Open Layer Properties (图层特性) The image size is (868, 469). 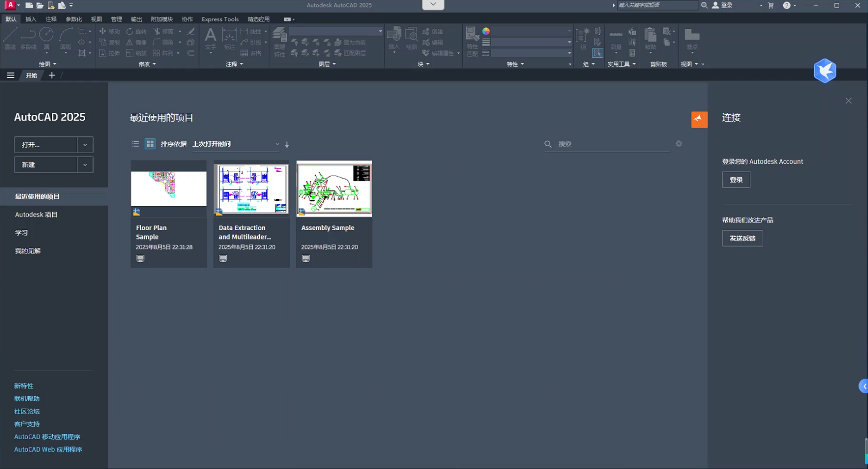coord(279,42)
